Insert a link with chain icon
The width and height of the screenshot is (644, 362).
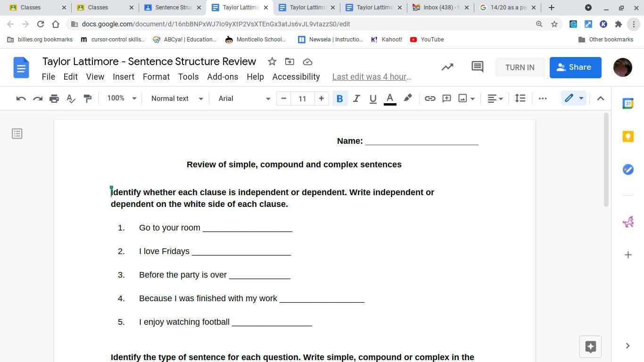(430, 99)
